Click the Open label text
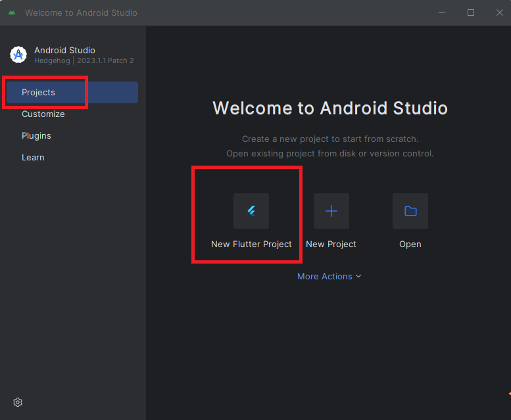This screenshot has width=511, height=420. tap(410, 245)
